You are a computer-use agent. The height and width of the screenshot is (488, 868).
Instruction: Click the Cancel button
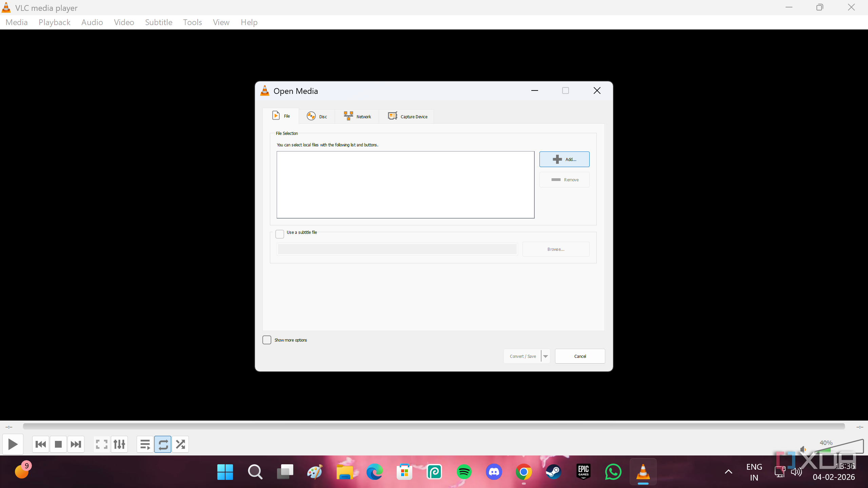pos(580,356)
